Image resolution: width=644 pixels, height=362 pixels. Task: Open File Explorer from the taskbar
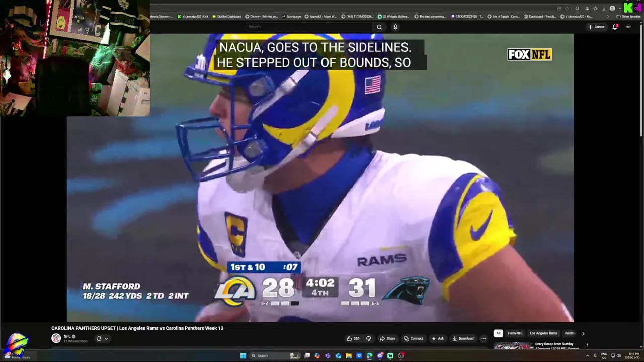click(348, 355)
